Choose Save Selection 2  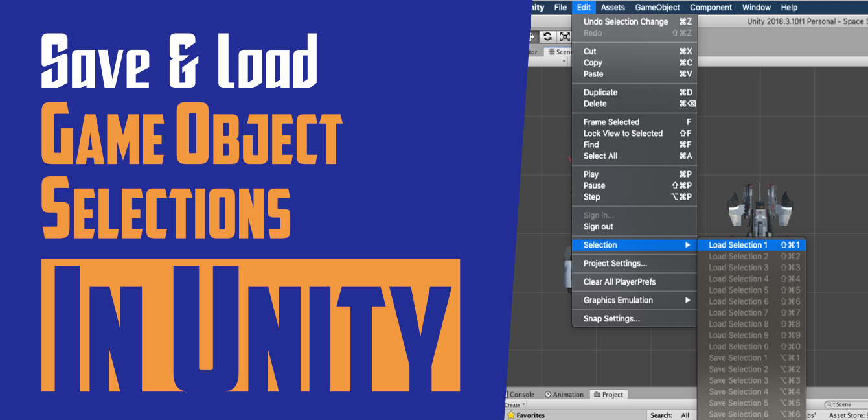pos(752,369)
